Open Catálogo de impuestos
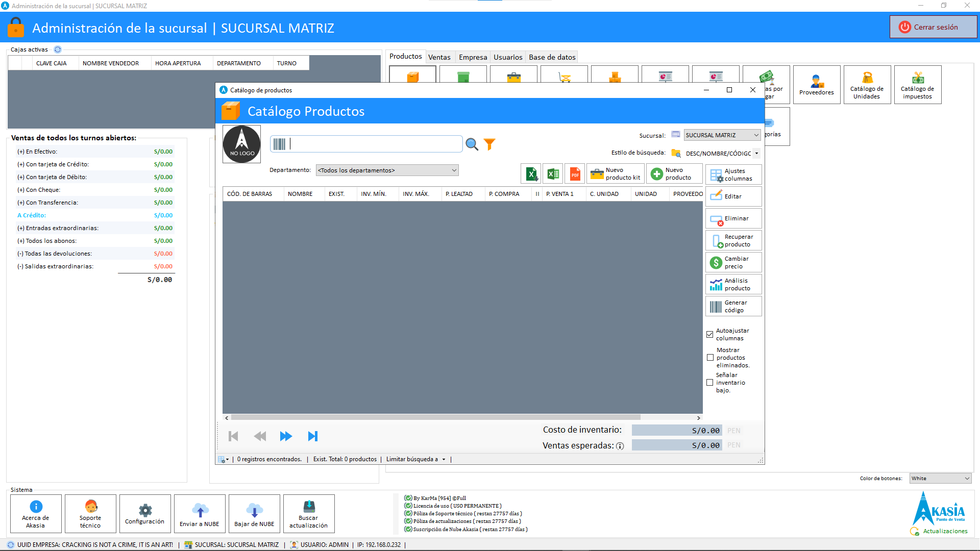 [x=917, y=85]
